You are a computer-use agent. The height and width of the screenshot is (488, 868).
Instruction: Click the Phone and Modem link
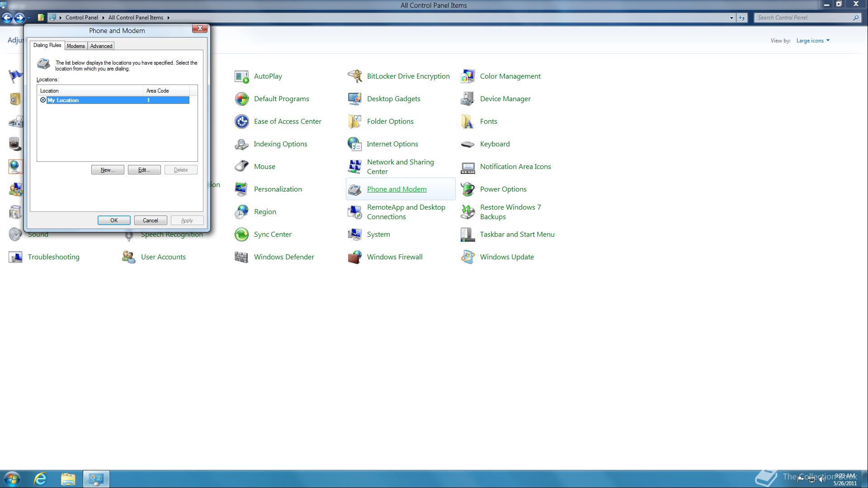[x=396, y=189]
